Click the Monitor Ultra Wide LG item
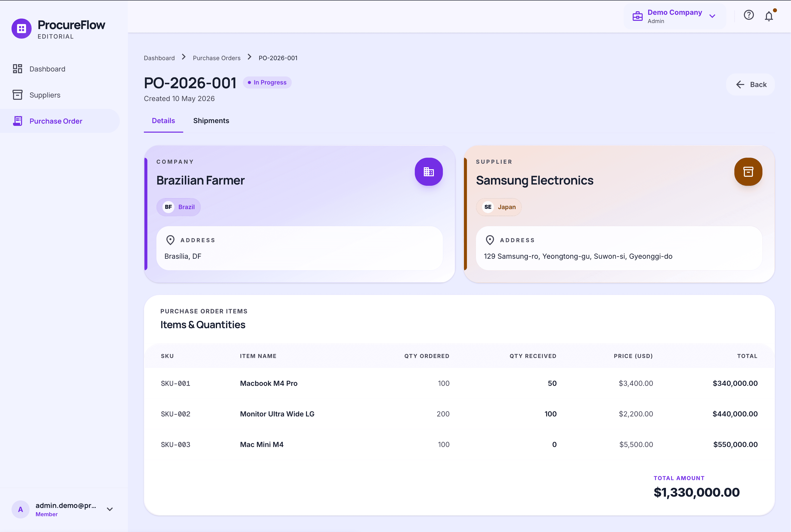The width and height of the screenshot is (791, 532). pyautogui.click(x=277, y=414)
